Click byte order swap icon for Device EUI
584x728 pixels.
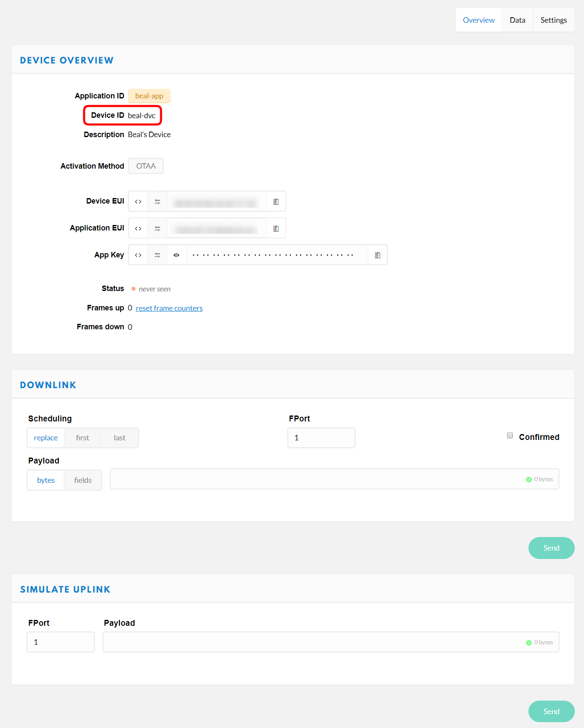click(x=157, y=202)
